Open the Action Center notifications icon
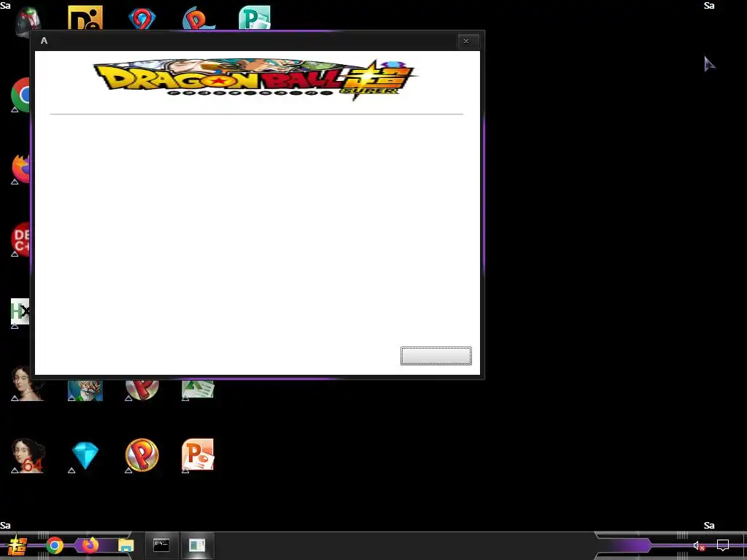The width and height of the screenshot is (747, 560). (723, 545)
